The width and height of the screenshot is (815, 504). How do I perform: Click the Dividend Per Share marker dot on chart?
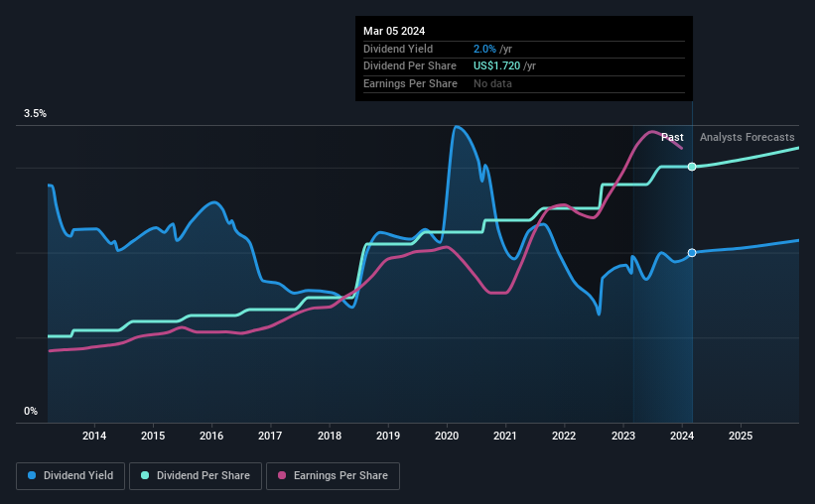point(692,167)
